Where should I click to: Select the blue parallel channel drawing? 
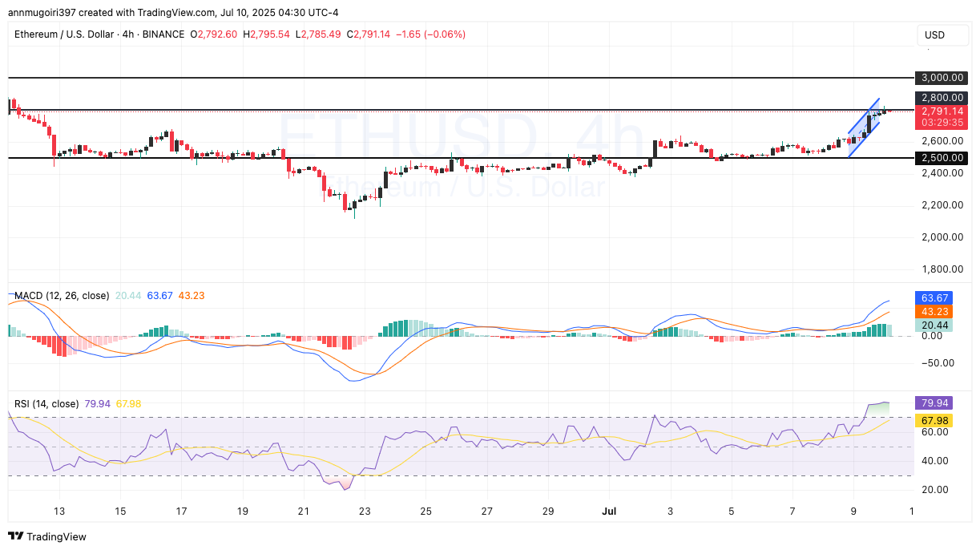[x=864, y=127]
